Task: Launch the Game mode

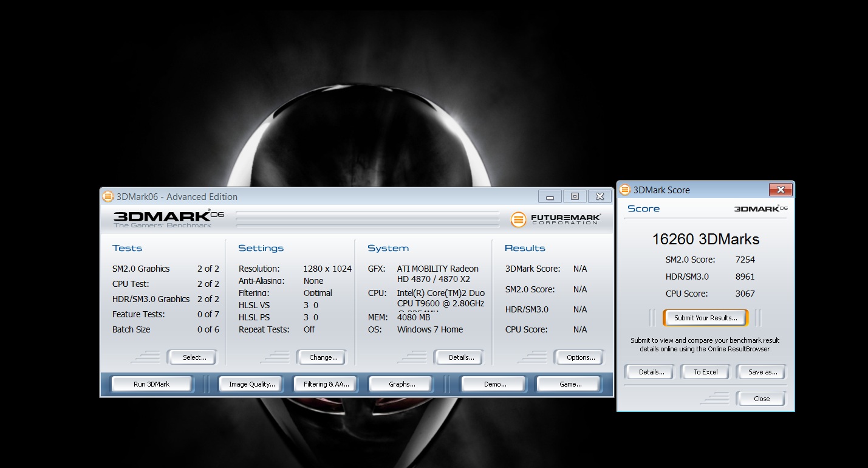Action: 570,384
